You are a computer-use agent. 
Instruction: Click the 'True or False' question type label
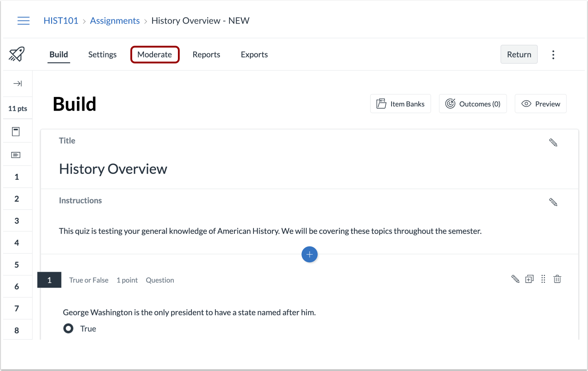point(89,280)
